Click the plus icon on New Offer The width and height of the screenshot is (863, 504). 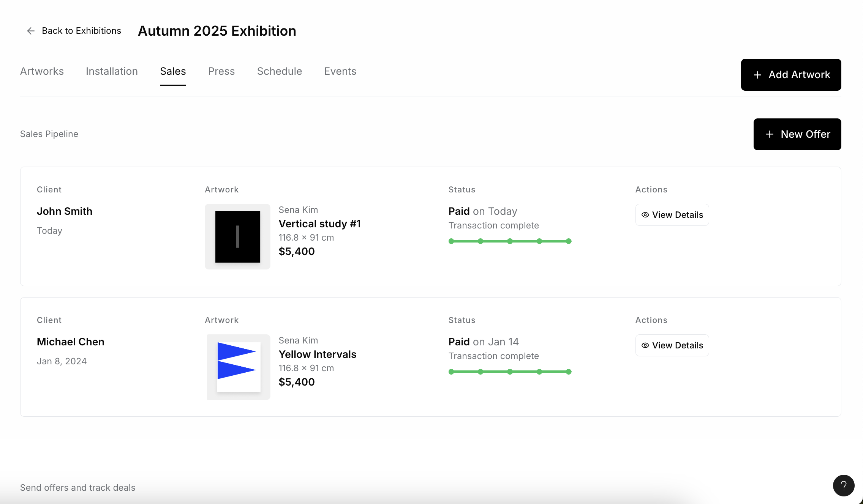pyautogui.click(x=770, y=134)
